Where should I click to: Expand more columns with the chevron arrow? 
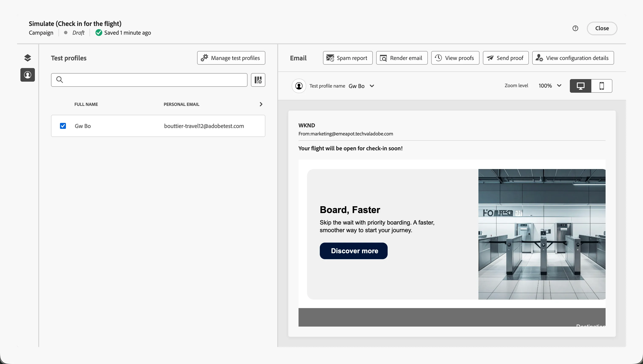click(x=261, y=104)
